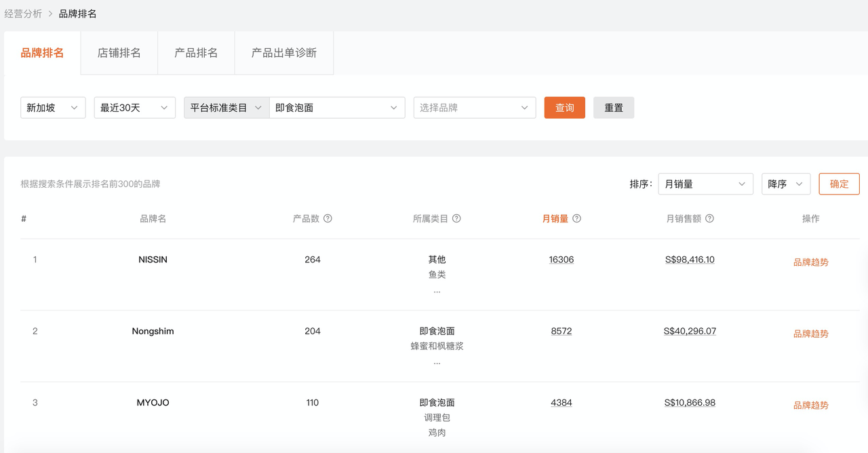Open the 新加坡 region dropdown
Screen dimensions: 868x453
(x=53, y=108)
